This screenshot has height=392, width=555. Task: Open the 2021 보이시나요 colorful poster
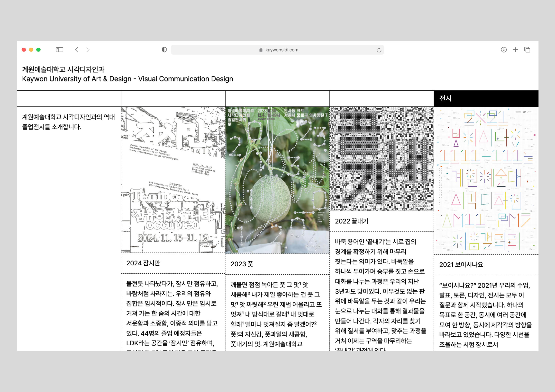486,181
